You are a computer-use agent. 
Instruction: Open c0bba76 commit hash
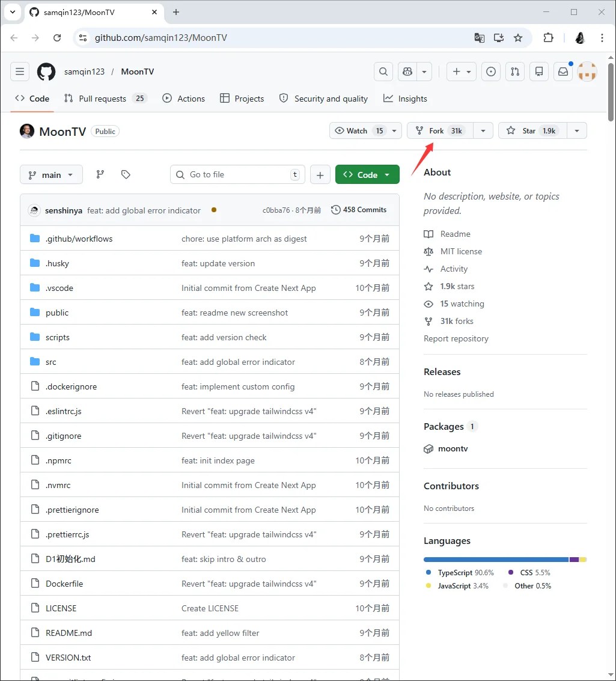point(276,210)
